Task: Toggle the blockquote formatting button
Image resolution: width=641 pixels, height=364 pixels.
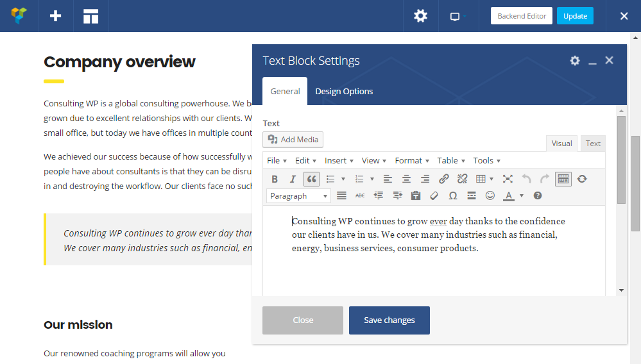Action: [311, 179]
